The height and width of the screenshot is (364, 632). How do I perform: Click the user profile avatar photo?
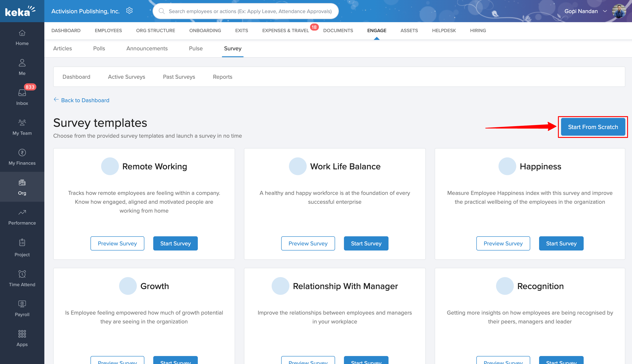point(618,11)
